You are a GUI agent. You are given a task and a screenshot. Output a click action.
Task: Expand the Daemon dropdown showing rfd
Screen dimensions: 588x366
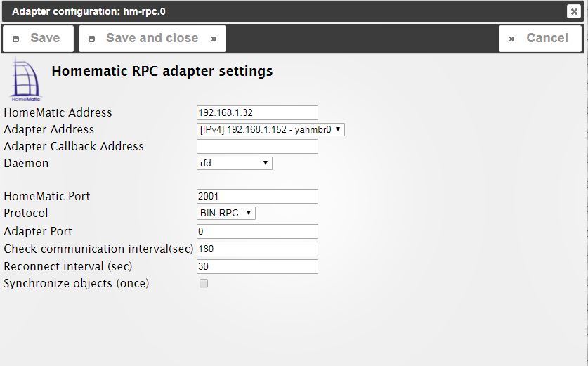234,163
